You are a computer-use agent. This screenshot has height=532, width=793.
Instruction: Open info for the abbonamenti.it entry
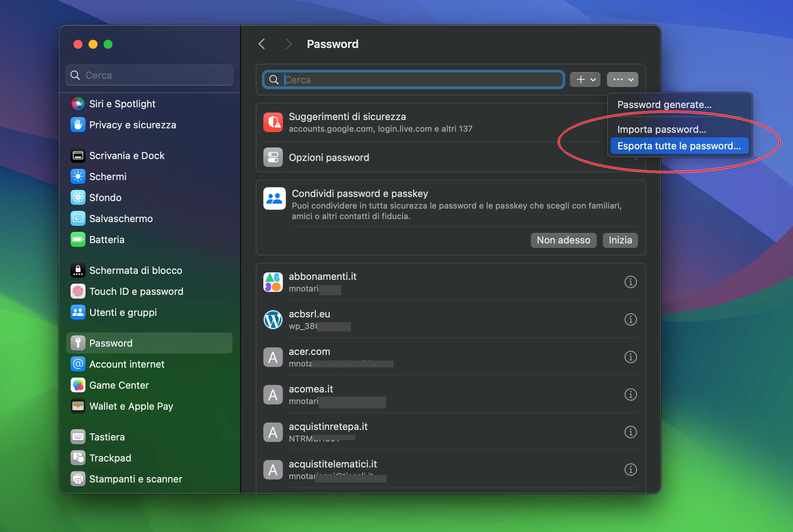pos(631,282)
